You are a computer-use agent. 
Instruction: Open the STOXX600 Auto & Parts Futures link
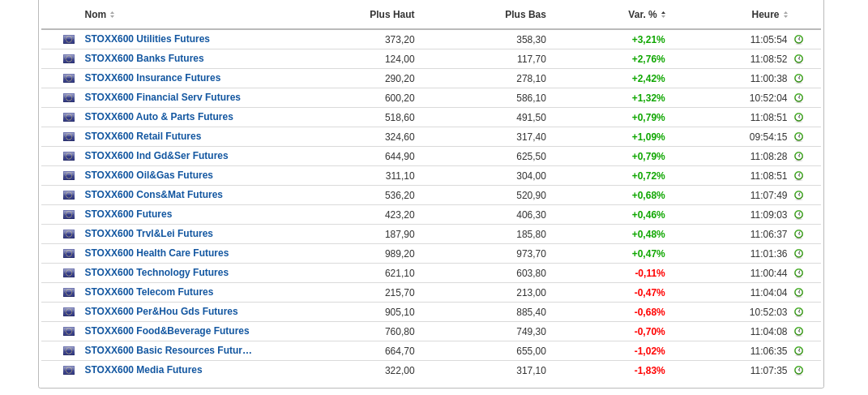[x=159, y=117]
